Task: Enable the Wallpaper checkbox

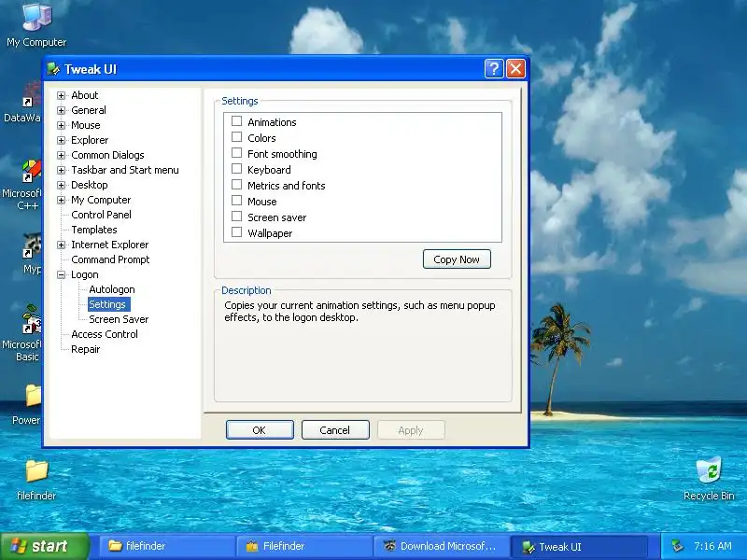Action: 236,232
